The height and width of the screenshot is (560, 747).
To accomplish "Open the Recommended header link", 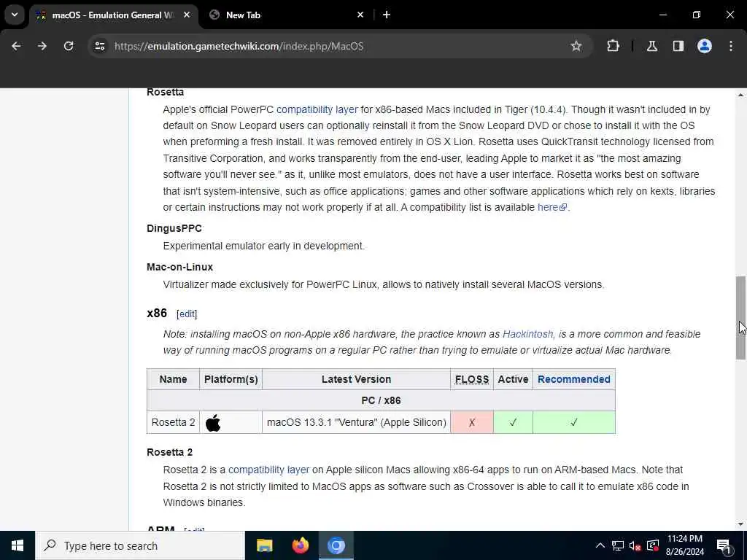I will pos(574,379).
